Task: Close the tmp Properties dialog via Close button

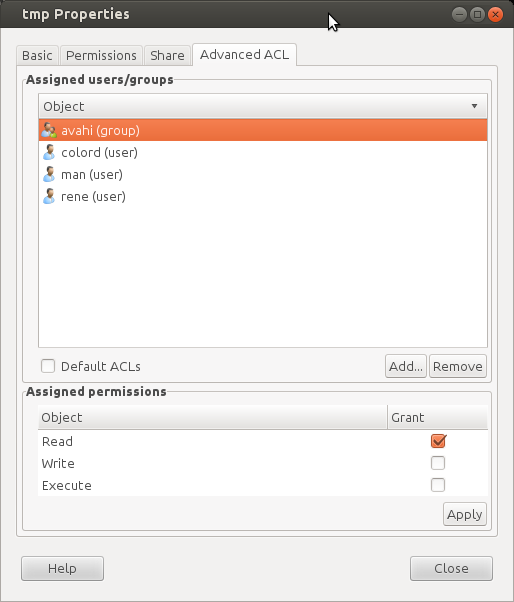Action: tap(451, 568)
